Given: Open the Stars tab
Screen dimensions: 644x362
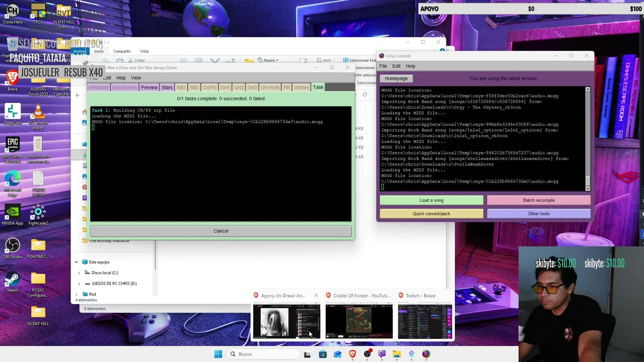Looking at the screenshot, I should 167,87.
